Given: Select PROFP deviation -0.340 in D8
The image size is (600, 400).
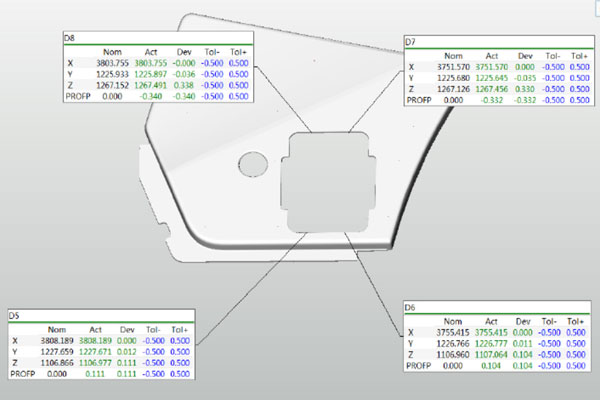Looking at the screenshot, I should pyautogui.click(x=195, y=98).
